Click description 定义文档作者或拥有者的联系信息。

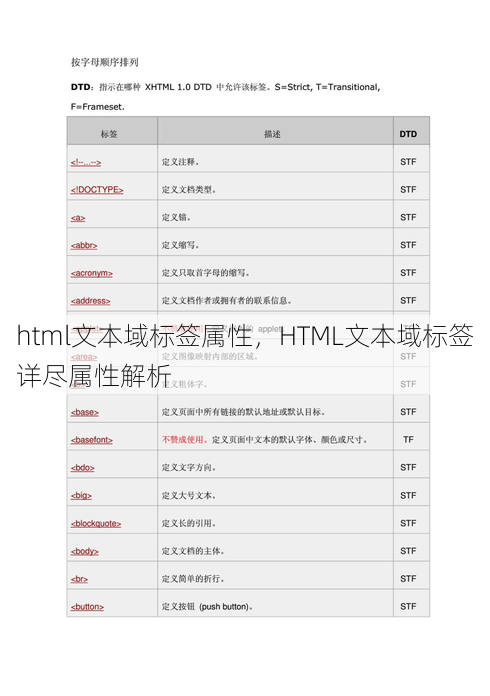(x=226, y=301)
